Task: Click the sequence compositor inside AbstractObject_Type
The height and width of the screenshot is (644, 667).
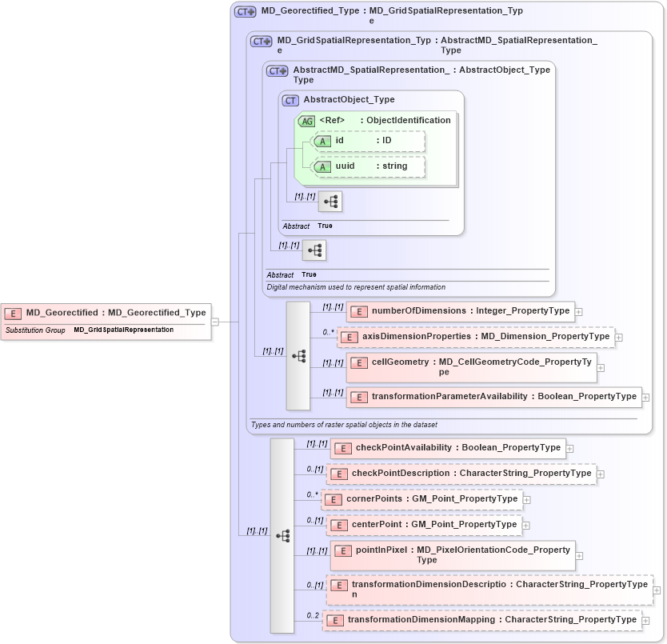Action: click(x=330, y=202)
